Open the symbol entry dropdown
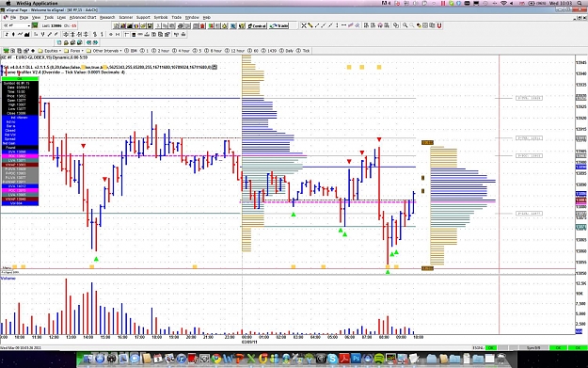588x368 pixels. coord(29,25)
